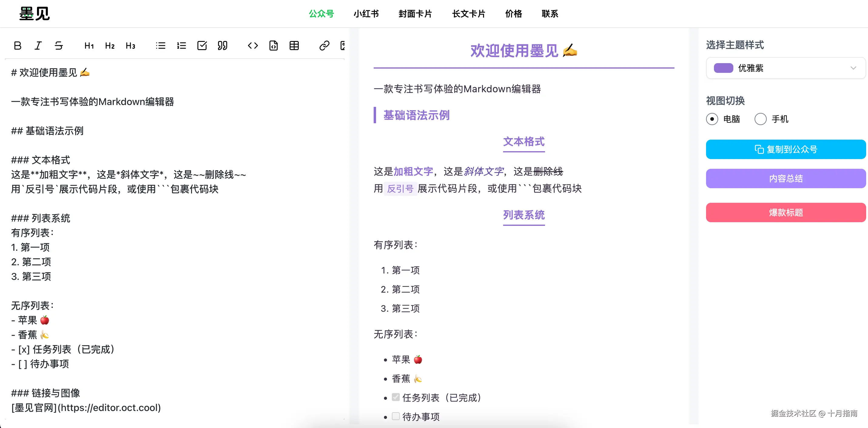Insert a hyperlink with link icon
The width and height of the screenshot is (868, 428).
pyautogui.click(x=324, y=46)
